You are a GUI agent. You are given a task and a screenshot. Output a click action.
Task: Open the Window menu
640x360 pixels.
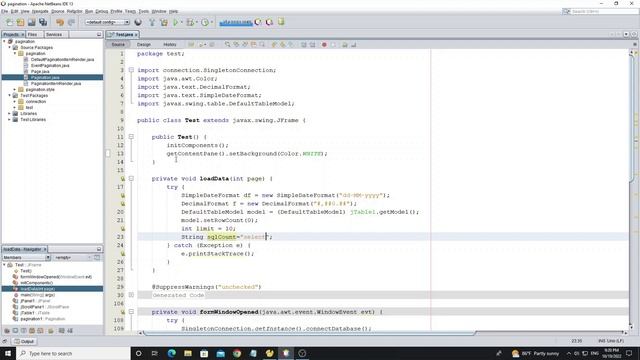pyautogui.click(x=159, y=11)
